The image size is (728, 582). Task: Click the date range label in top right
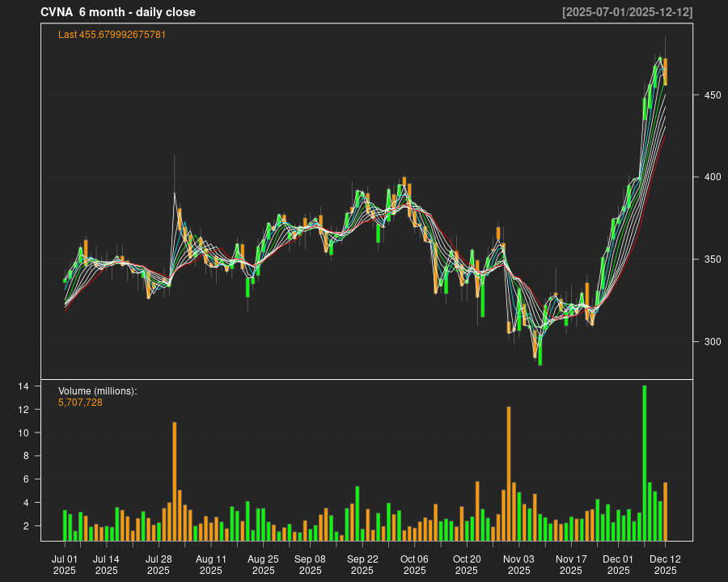pyautogui.click(x=627, y=12)
